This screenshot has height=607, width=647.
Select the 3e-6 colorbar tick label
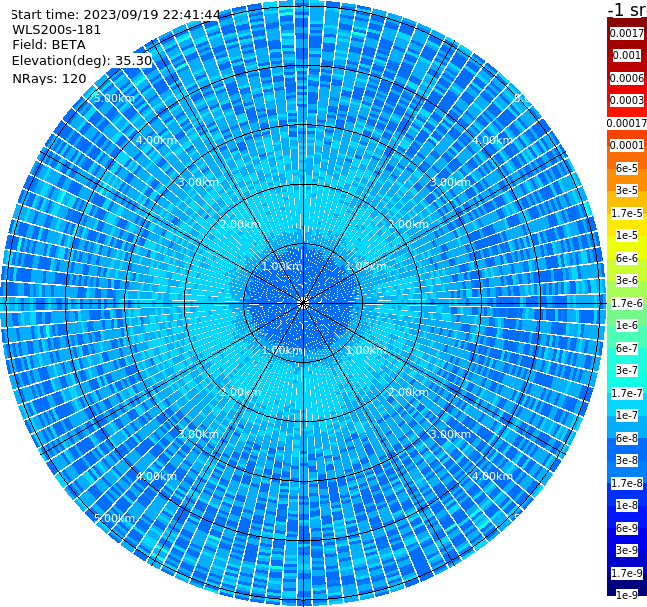click(x=627, y=280)
